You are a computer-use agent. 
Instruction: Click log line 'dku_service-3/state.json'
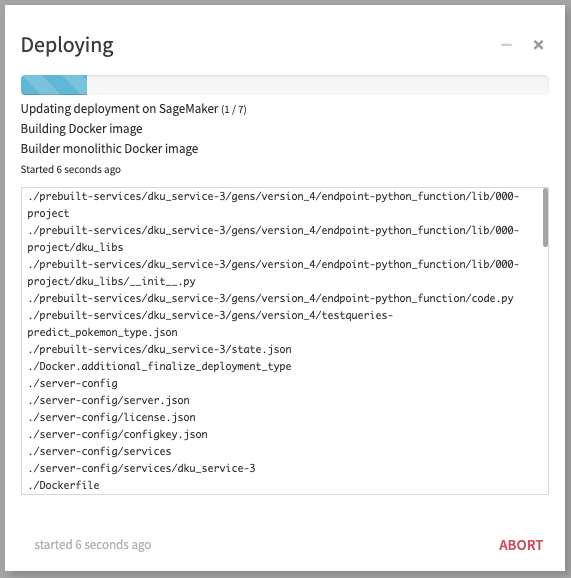point(160,349)
